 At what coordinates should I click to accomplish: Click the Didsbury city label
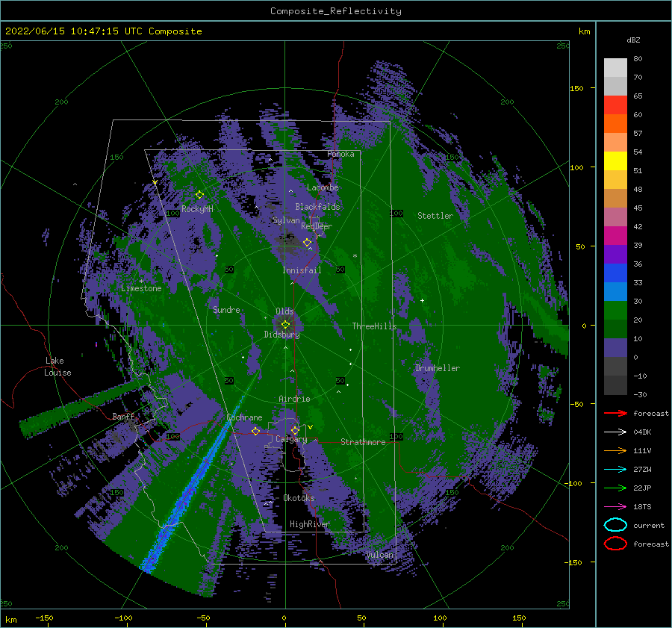281,335
